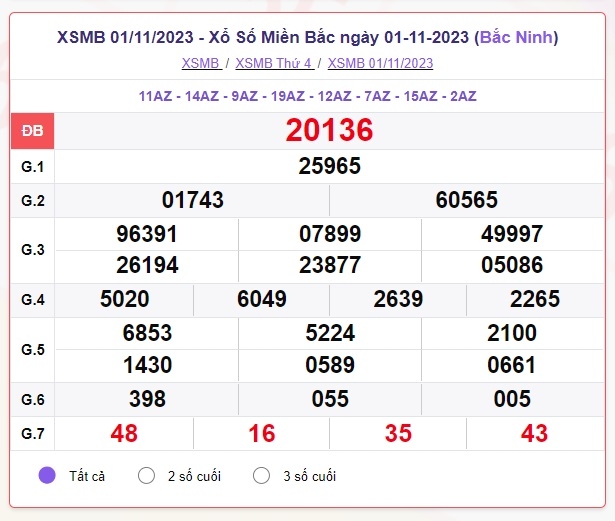The width and height of the screenshot is (615, 521).
Task: Click the G.5 number 6853
Action: 147,333
